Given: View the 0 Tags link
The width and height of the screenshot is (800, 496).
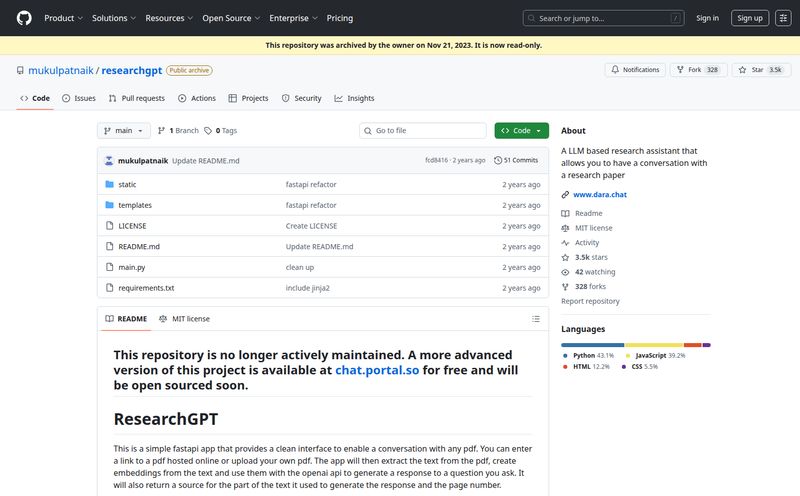Looking at the screenshot, I should (x=220, y=131).
